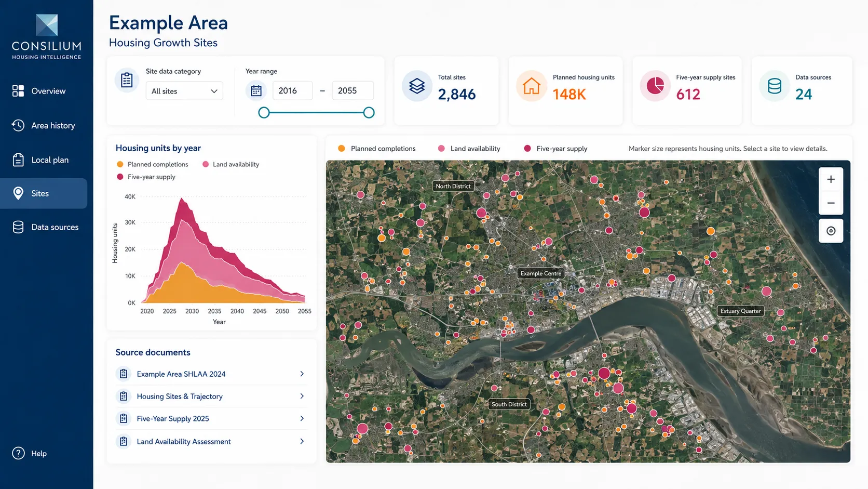
Task: Select the North District map label
Action: (x=453, y=186)
